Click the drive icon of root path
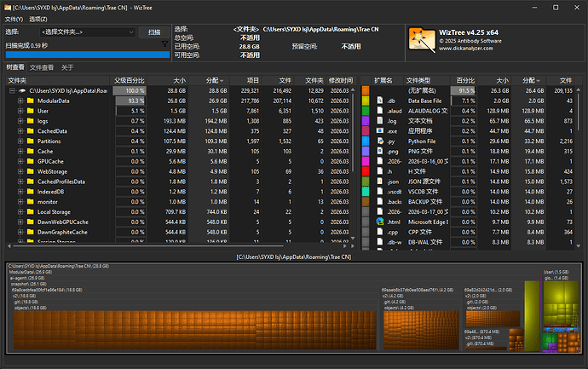 click(21, 90)
